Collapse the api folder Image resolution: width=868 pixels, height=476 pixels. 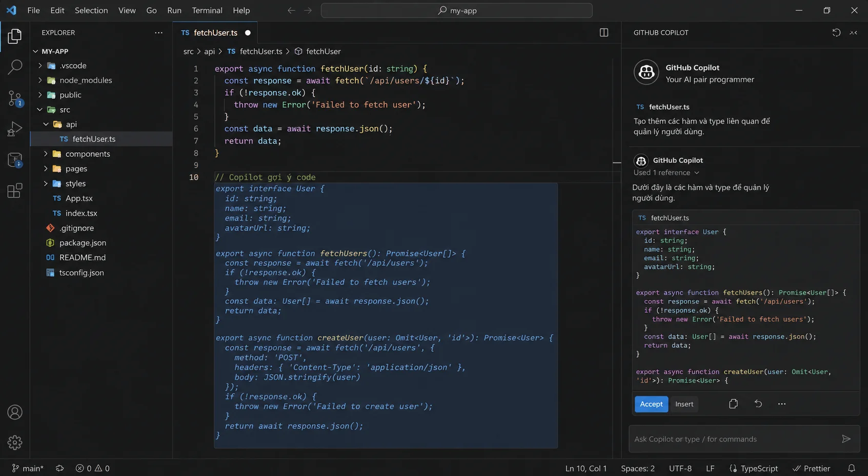46,125
